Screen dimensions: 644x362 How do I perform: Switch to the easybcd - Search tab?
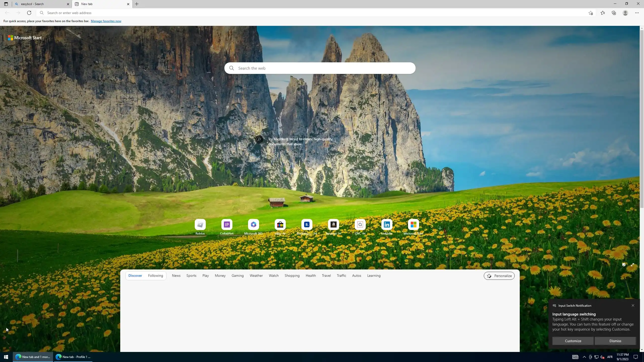pos(40,4)
